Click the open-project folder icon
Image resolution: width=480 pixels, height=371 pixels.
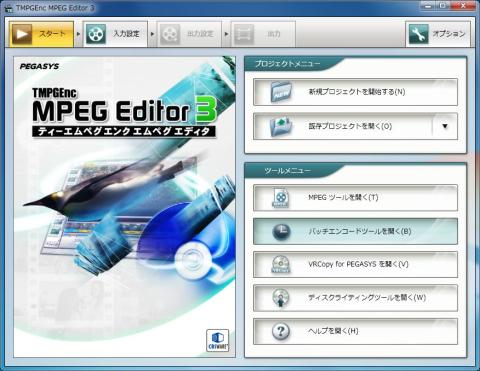point(281,126)
